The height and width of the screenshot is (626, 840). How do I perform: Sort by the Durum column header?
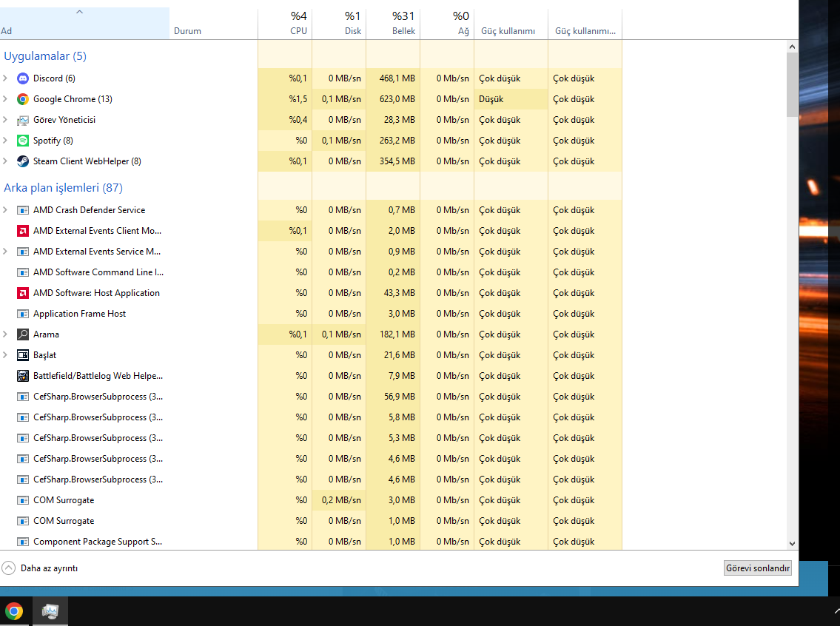click(214, 24)
